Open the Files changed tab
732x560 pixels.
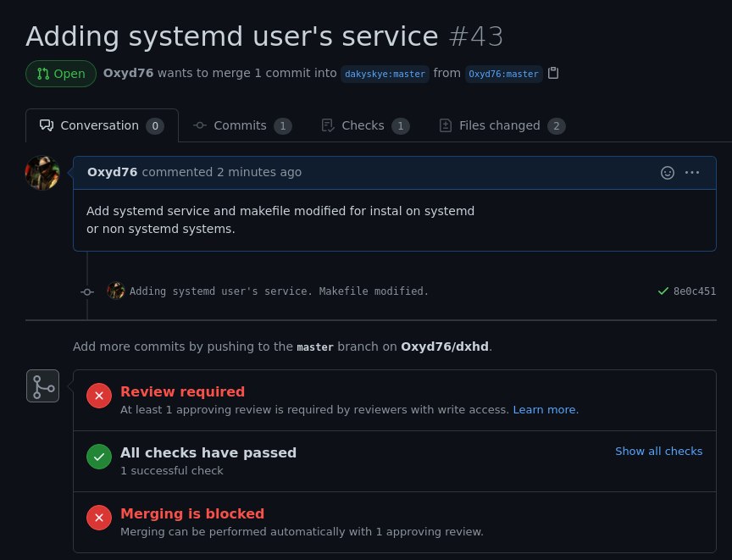point(502,125)
